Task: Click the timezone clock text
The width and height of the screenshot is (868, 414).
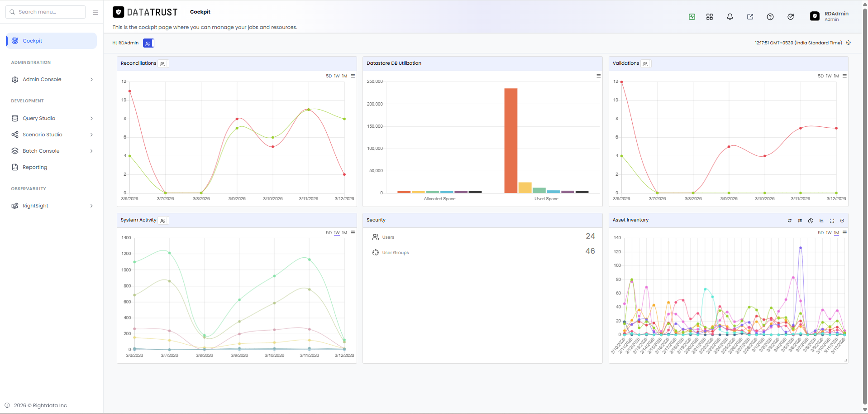Action: point(798,43)
